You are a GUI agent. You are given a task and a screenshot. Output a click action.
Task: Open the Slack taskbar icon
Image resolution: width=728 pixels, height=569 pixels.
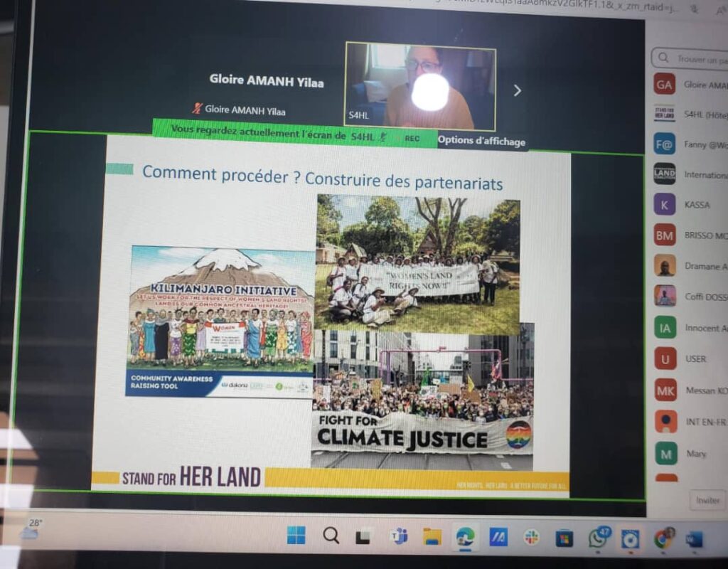click(532, 538)
